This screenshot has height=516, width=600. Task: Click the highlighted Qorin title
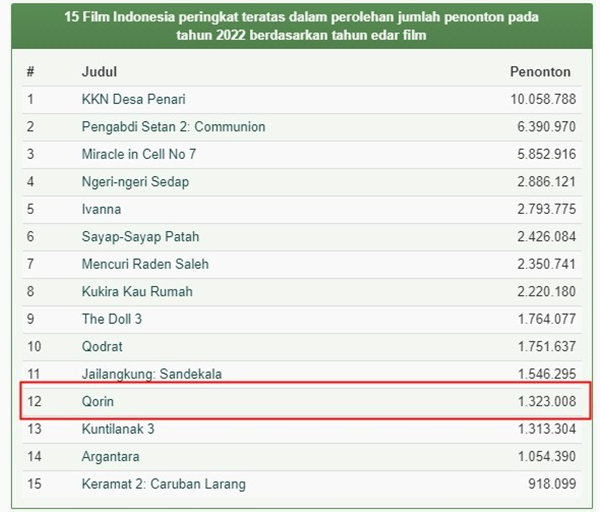tap(98, 401)
